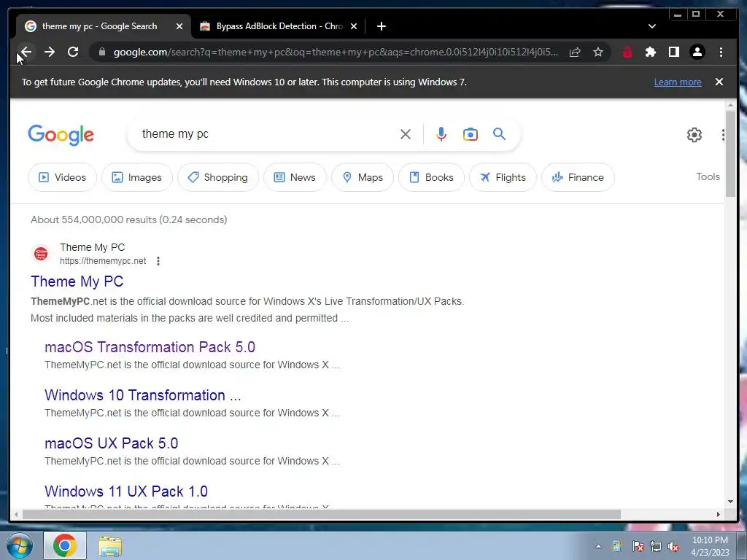The image size is (747, 560).
Task: Filter results by Shopping
Action: click(217, 177)
